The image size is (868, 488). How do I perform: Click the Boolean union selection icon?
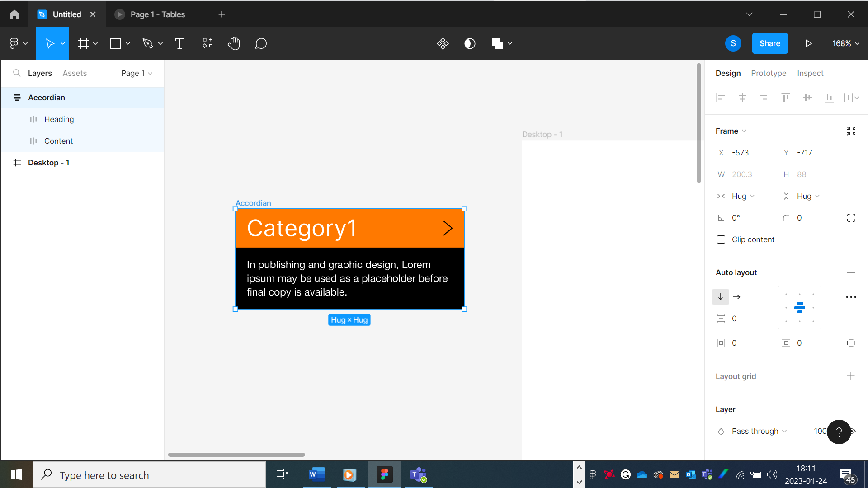click(497, 43)
